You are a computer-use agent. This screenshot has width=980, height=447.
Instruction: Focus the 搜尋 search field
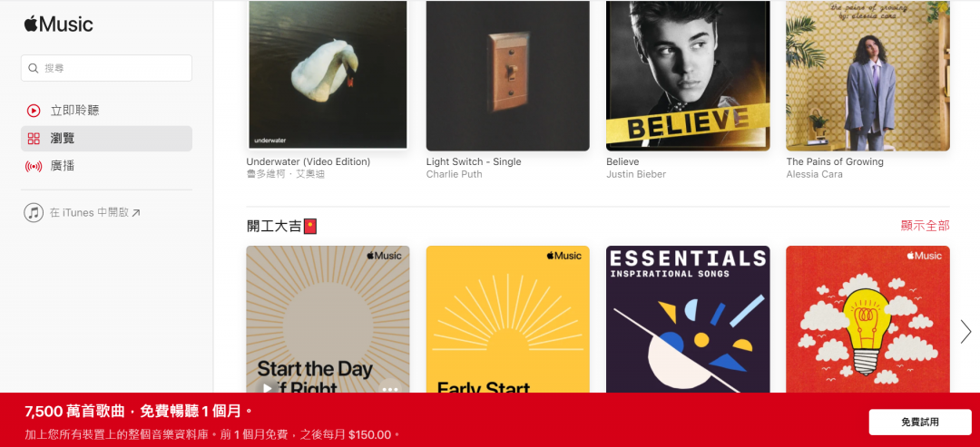(x=106, y=68)
